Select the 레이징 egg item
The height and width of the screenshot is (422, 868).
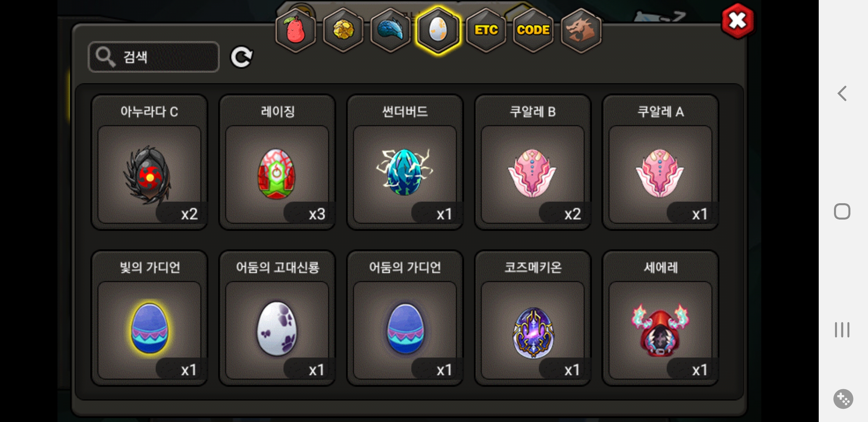click(277, 162)
